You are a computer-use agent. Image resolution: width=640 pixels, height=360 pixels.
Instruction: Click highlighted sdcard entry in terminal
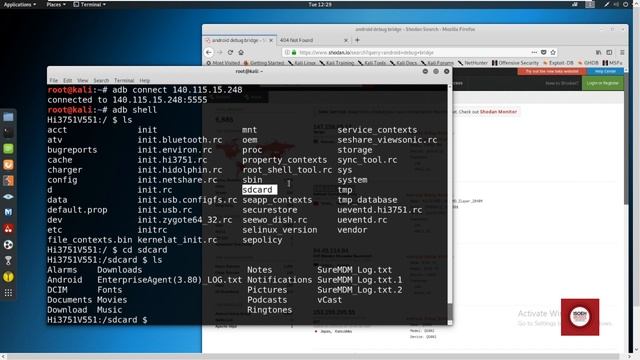pos(259,190)
